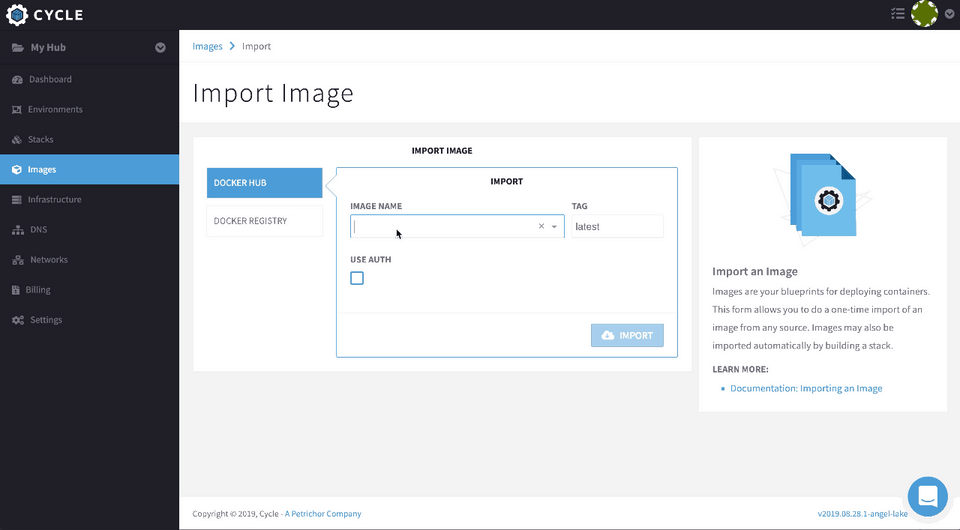The height and width of the screenshot is (530, 960).
Task: Open Networks section
Action: pyautogui.click(x=49, y=259)
